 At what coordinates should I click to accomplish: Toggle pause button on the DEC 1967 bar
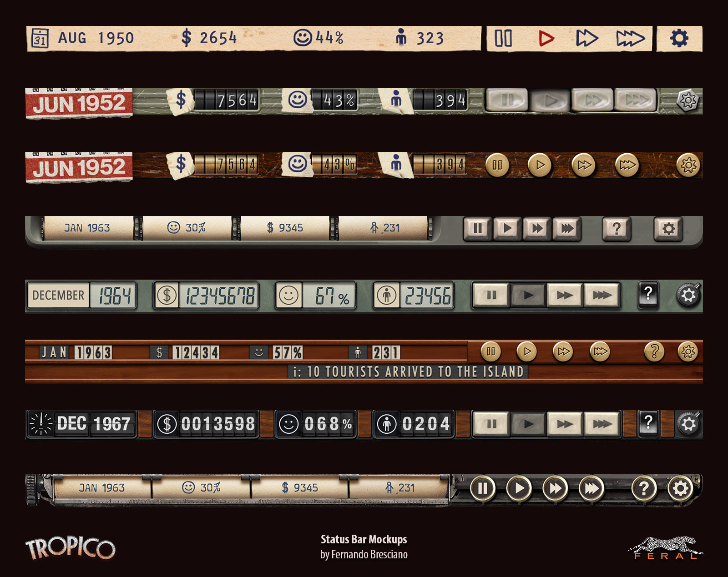[491, 424]
